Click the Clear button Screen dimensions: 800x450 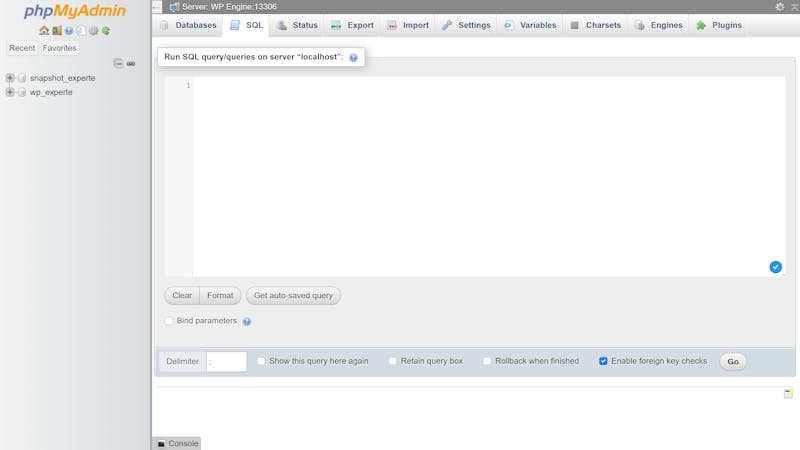(182, 296)
